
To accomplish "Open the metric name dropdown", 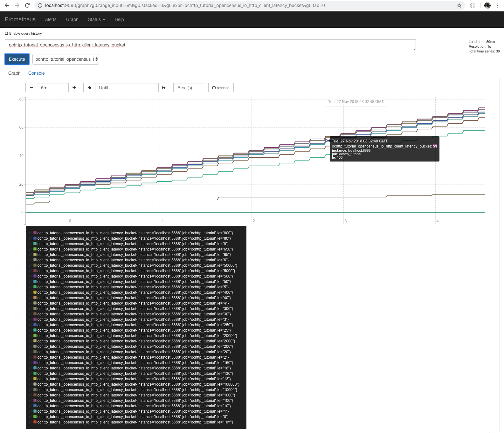I will coord(66,59).
